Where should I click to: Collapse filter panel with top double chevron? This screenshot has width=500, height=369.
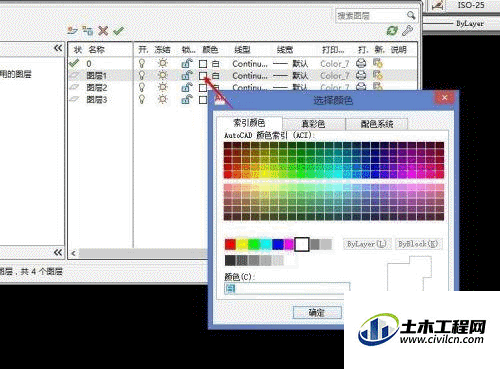58,48
